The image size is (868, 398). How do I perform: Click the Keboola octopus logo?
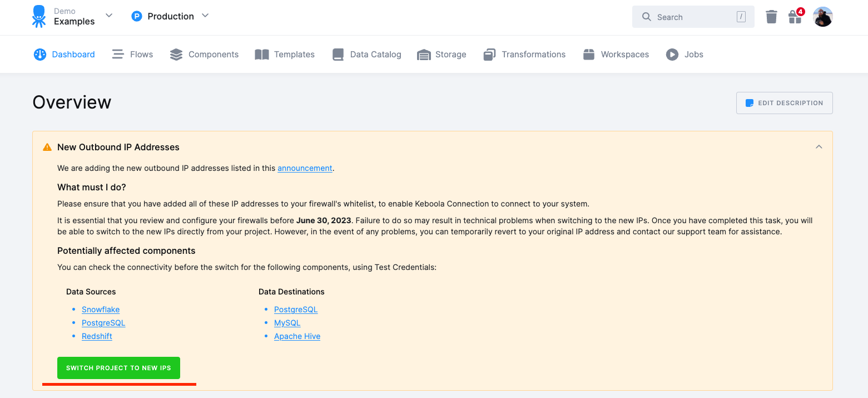click(x=39, y=17)
